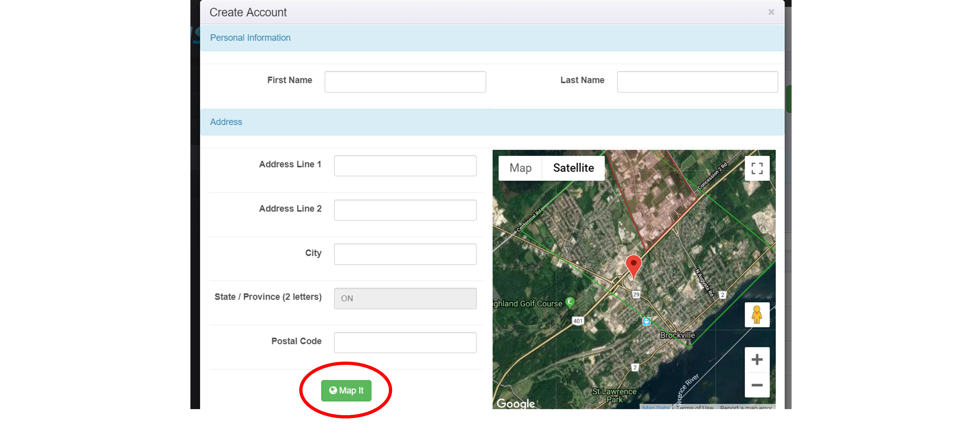
Task: Zoom out the map with minus
Action: (x=757, y=385)
